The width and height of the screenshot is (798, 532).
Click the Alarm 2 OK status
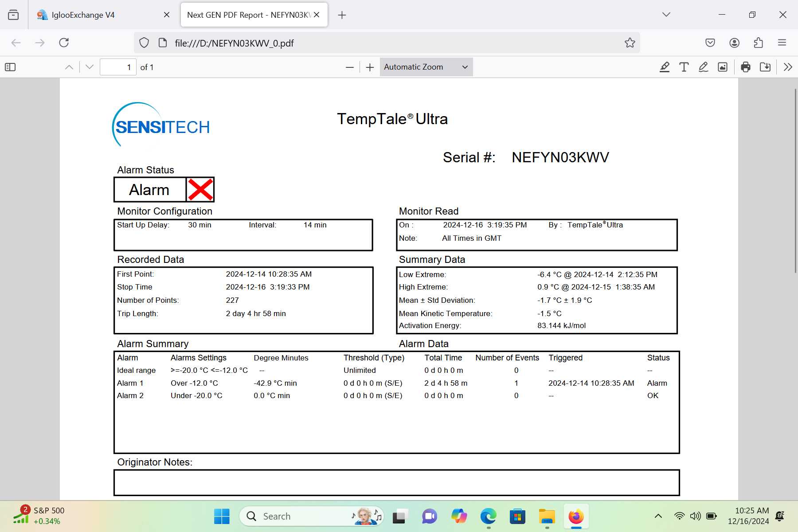653,395
